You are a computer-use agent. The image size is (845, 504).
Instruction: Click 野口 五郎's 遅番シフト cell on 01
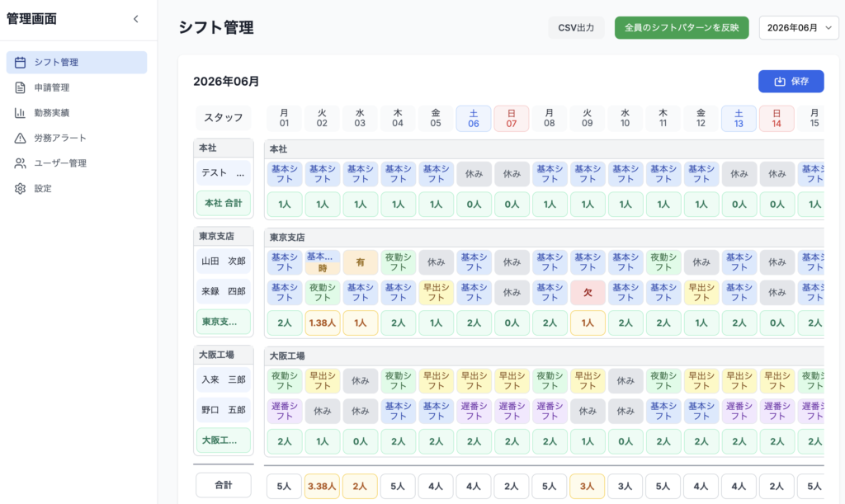click(x=284, y=411)
